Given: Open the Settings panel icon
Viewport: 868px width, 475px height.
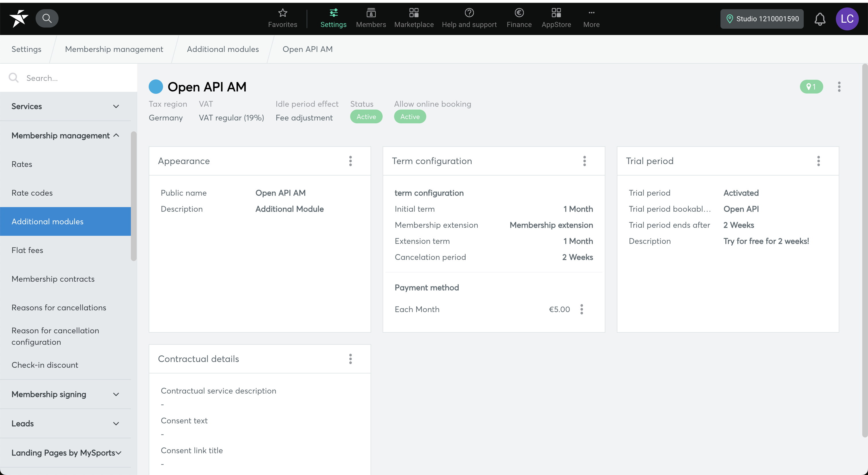Looking at the screenshot, I should pyautogui.click(x=333, y=17).
